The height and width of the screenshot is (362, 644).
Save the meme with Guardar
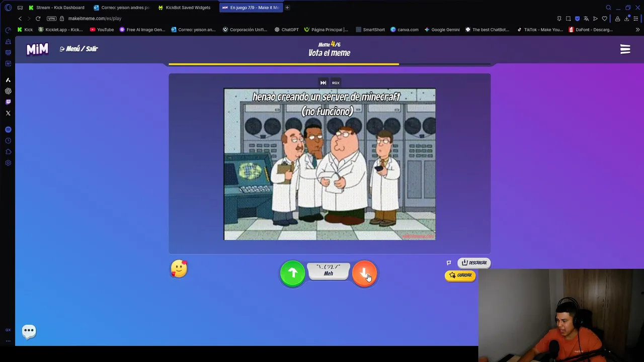(460, 275)
